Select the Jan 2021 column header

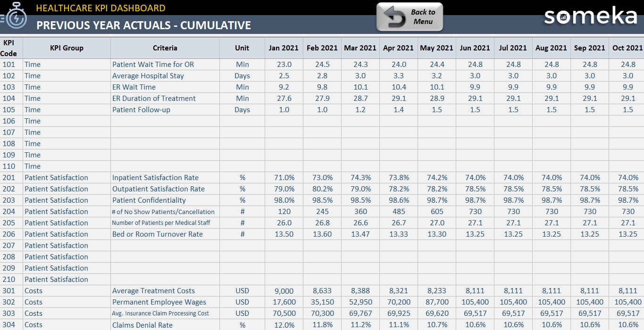click(x=283, y=47)
